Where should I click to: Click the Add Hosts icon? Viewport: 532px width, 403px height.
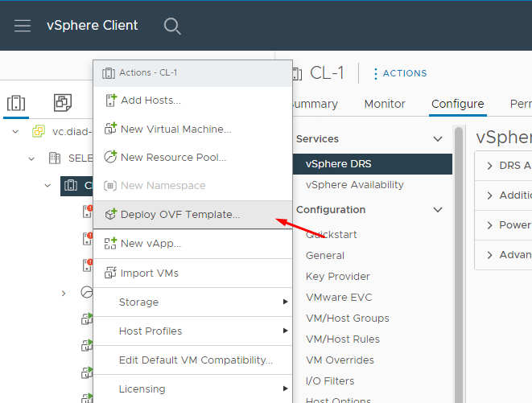(x=109, y=101)
